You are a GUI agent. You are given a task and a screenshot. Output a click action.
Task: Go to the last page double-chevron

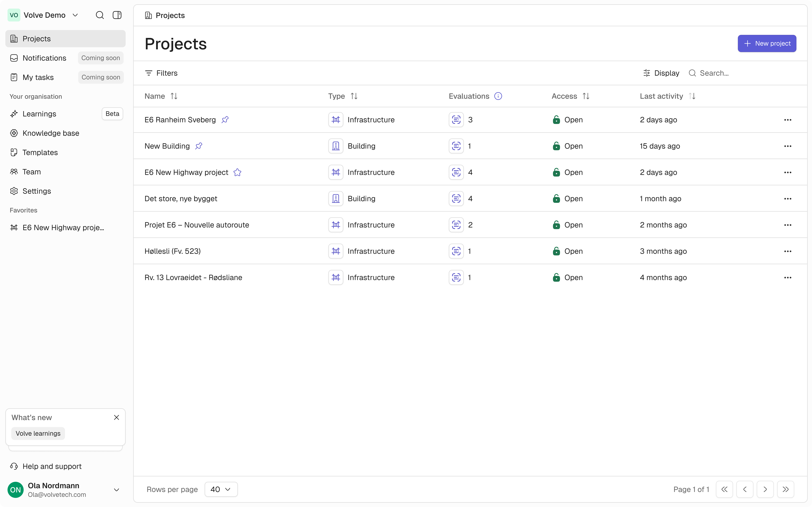point(786,489)
